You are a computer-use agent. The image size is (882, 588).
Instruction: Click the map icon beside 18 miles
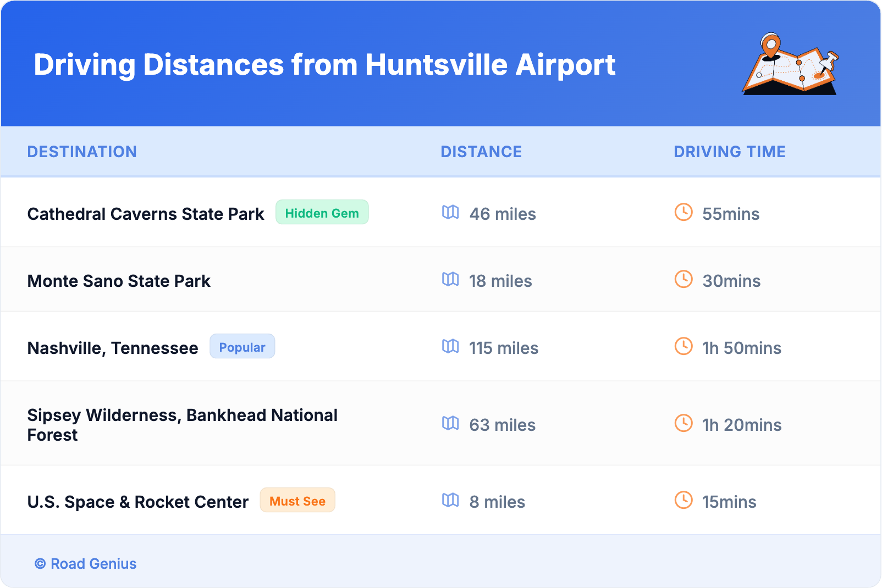[450, 279]
